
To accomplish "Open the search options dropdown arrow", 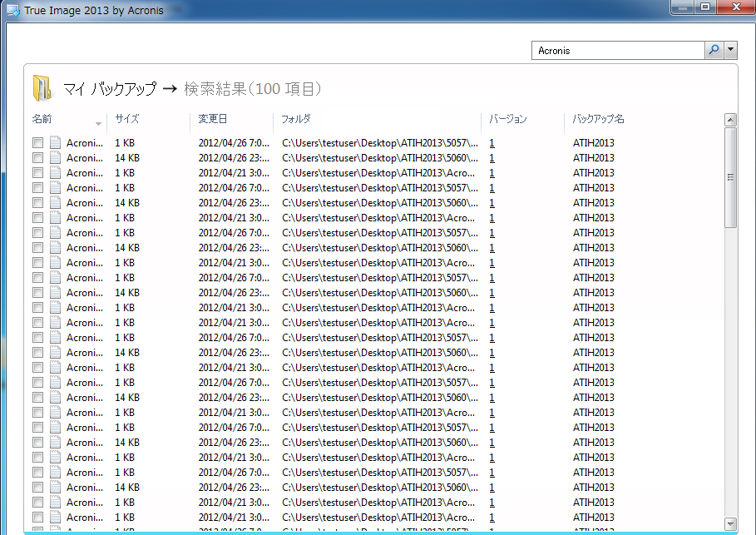I will point(730,50).
